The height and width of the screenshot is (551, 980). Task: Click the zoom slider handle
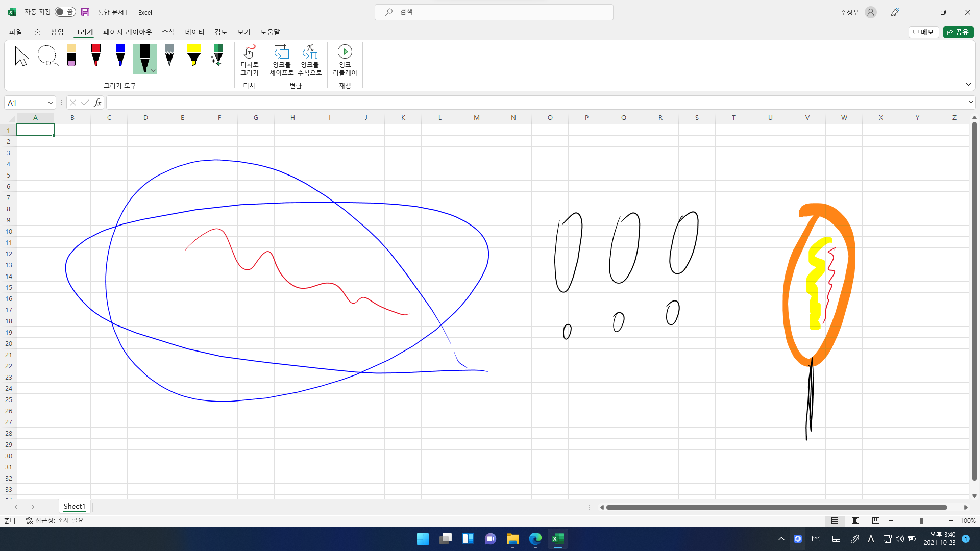921,521
